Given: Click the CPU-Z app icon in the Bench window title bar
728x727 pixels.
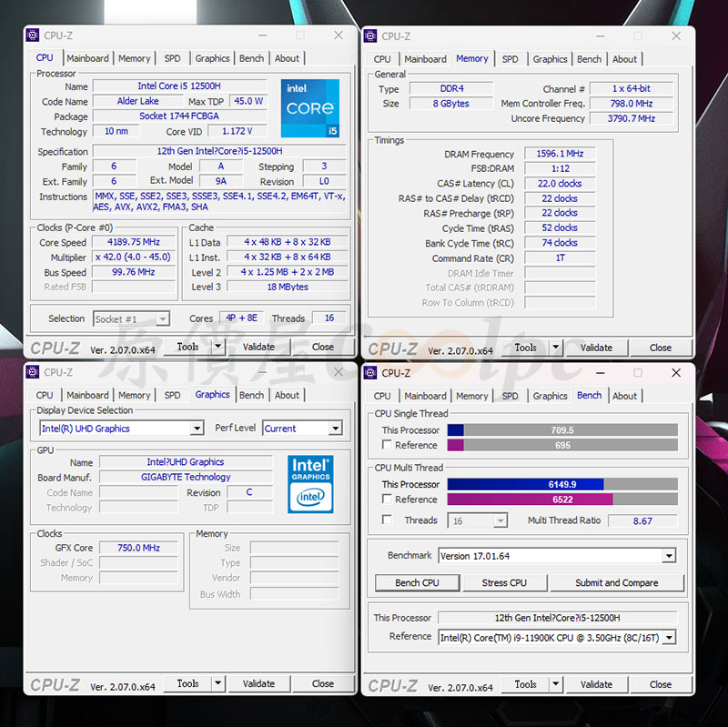Looking at the screenshot, I should point(370,372).
